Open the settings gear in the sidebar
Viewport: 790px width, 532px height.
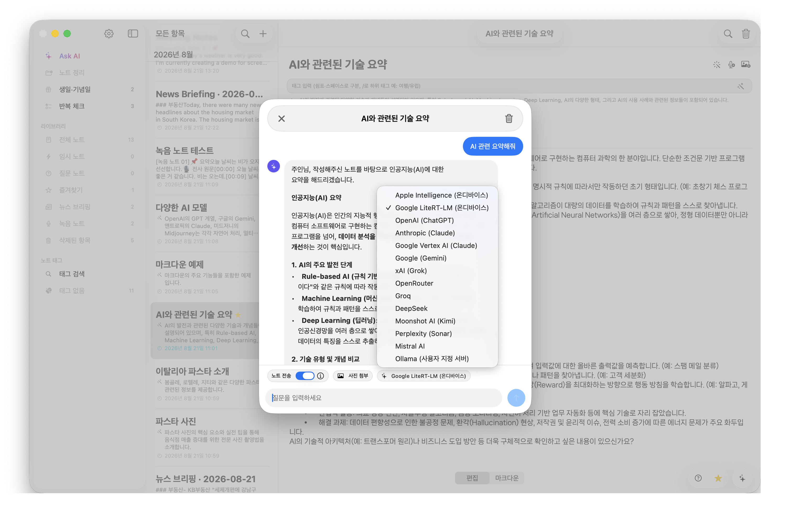[x=109, y=34]
